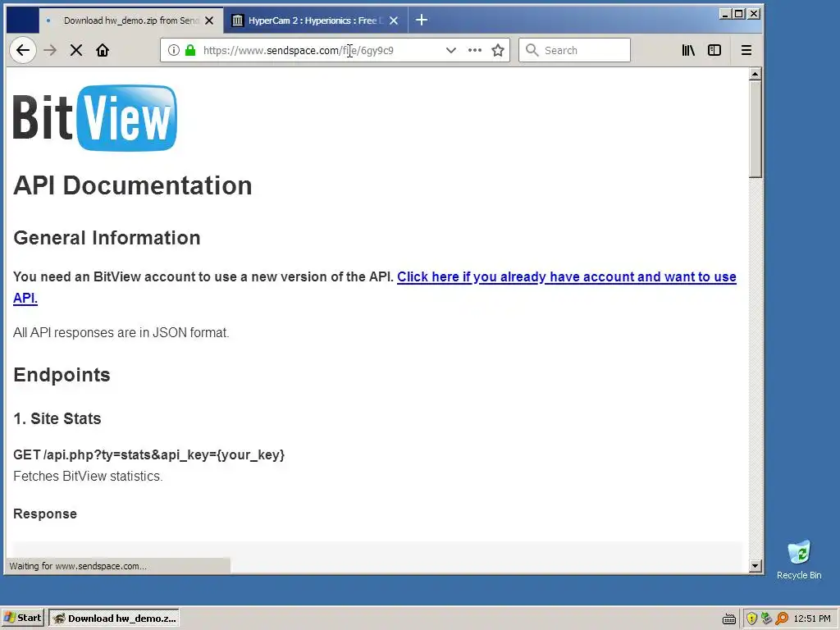Screen dimensions: 840x630
Task: Click the vertical scrollbar thumb
Action: click(x=756, y=129)
